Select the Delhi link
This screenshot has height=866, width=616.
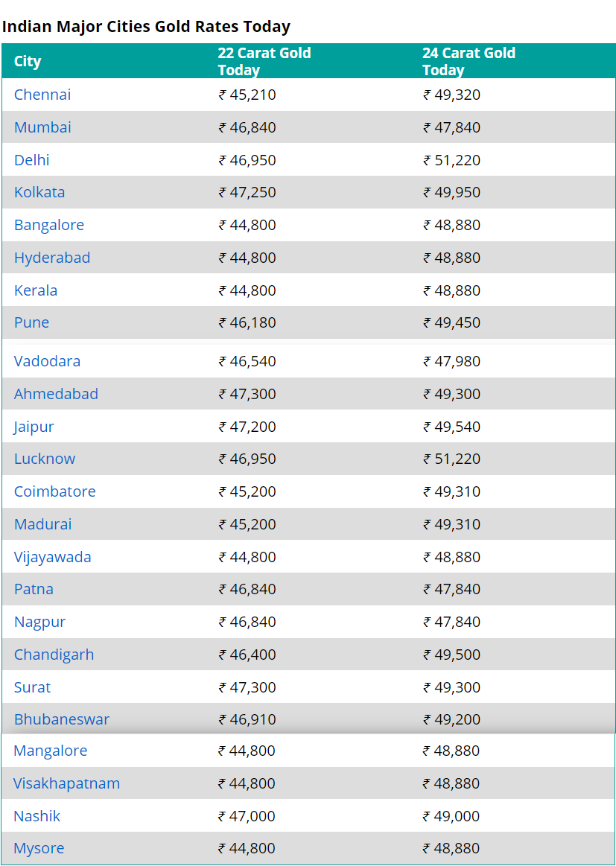31,159
